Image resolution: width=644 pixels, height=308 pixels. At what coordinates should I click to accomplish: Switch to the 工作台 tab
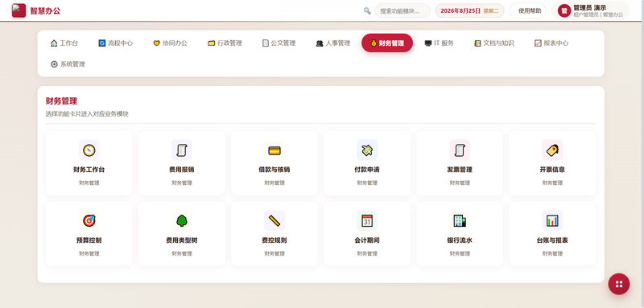[x=64, y=43]
